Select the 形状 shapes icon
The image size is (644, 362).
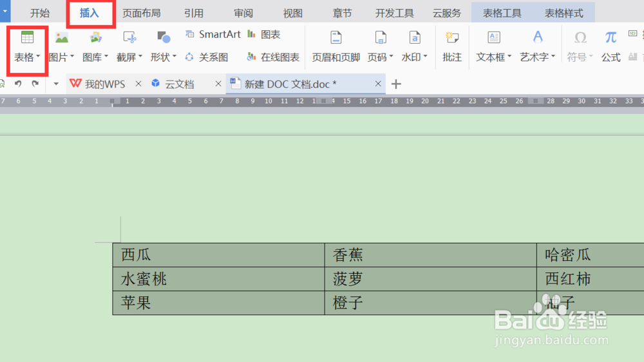164,38
